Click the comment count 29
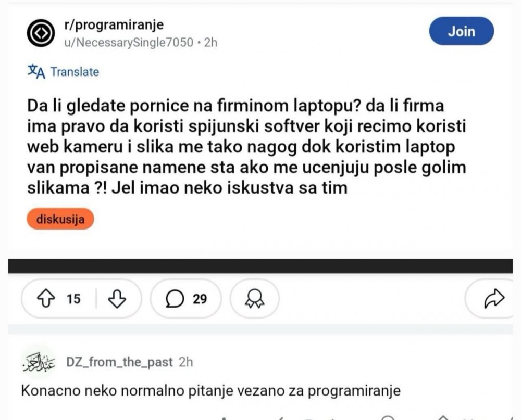This screenshot has height=420, width=521. [x=200, y=299]
